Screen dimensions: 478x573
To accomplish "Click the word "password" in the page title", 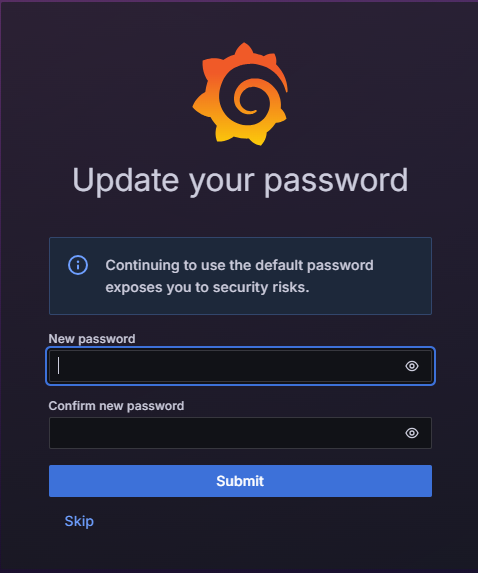I will coord(336,181).
